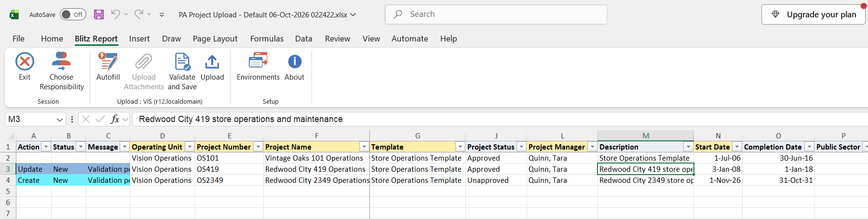Image resolution: width=868 pixels, height=219 pixels.
Task: Switch to the Review tab
Action: (x=338, y=39)
